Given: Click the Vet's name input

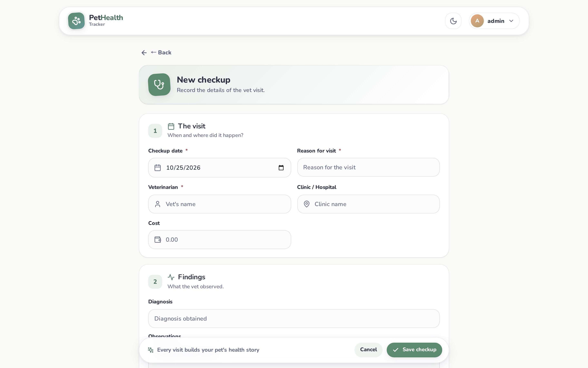Looking at the screenshot, I should 219,204.
